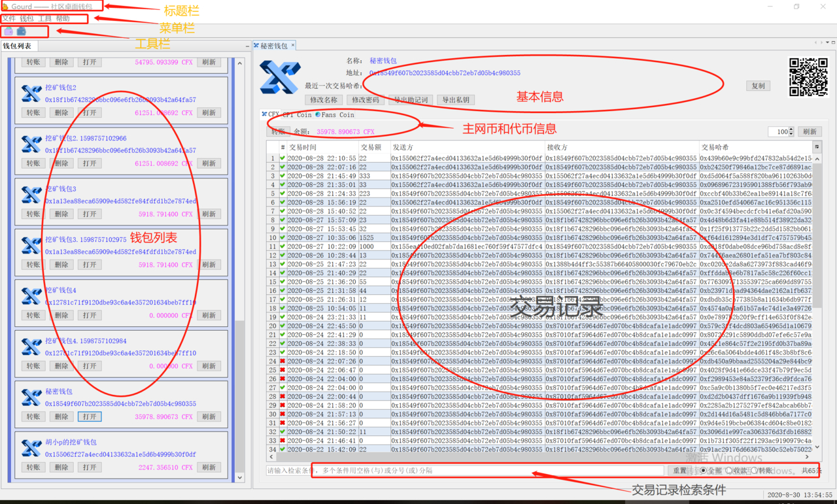Click the 挖矿钱包2 wallet logo icon

click(x=31, y=93)
